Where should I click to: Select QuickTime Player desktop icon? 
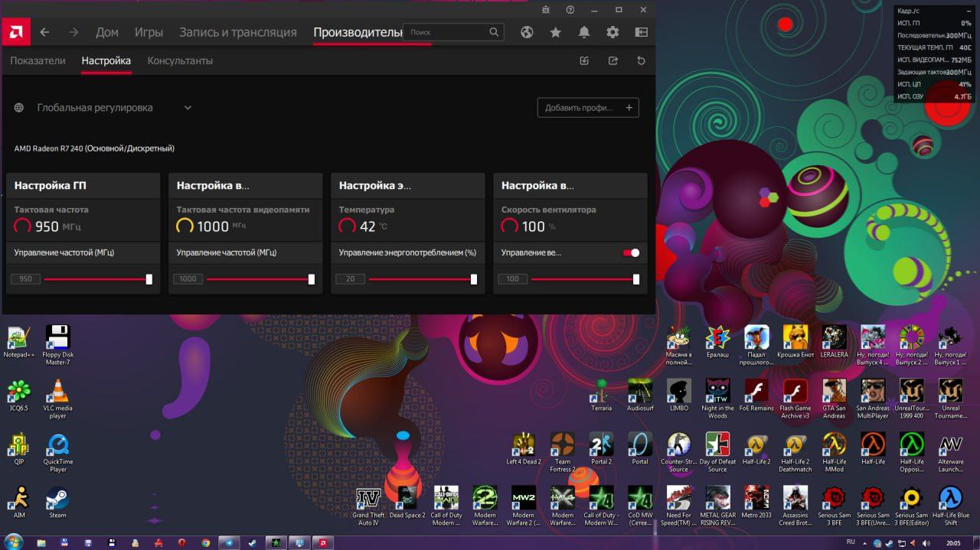[x=58, y=453]
